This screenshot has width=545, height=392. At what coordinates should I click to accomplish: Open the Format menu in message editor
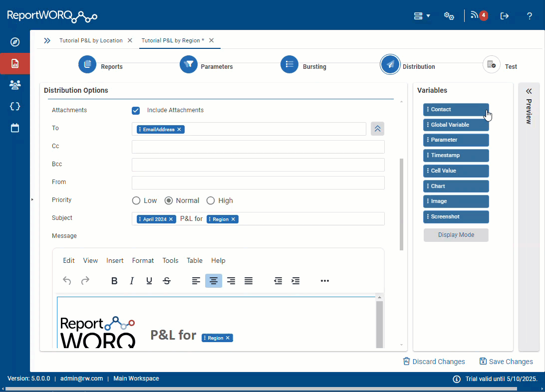click(143, 260)
